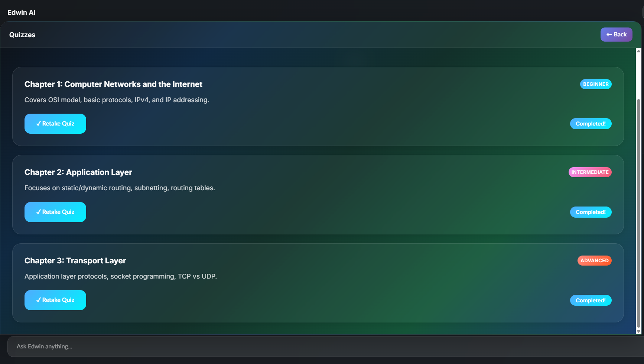644x364 pixels.
Task: Click Chapter 2's Completed! status badge
Action: coord(591,212)
